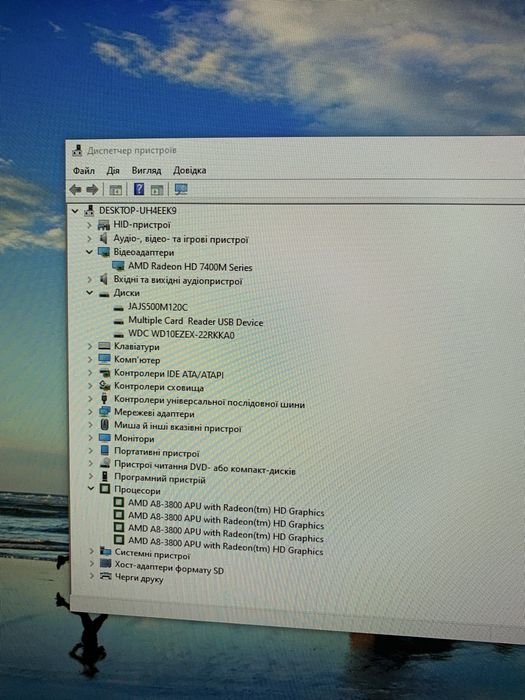Click the Forward arrow toolbar icon
The width and height of the screenshot is (525, 700).
(92, 190)
